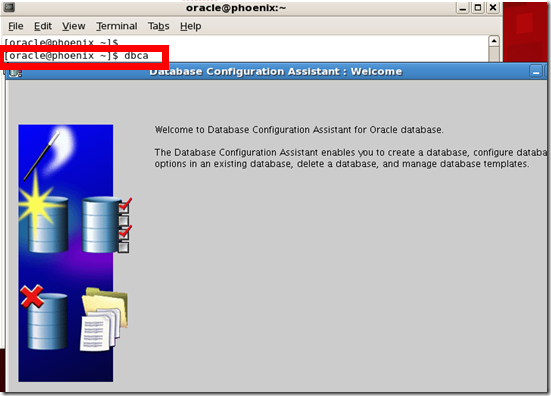Image resolution: width=551 pixels, height=396 pixels.
Task: Click the red X delete database graphic
Action: (x=44, y=317)
